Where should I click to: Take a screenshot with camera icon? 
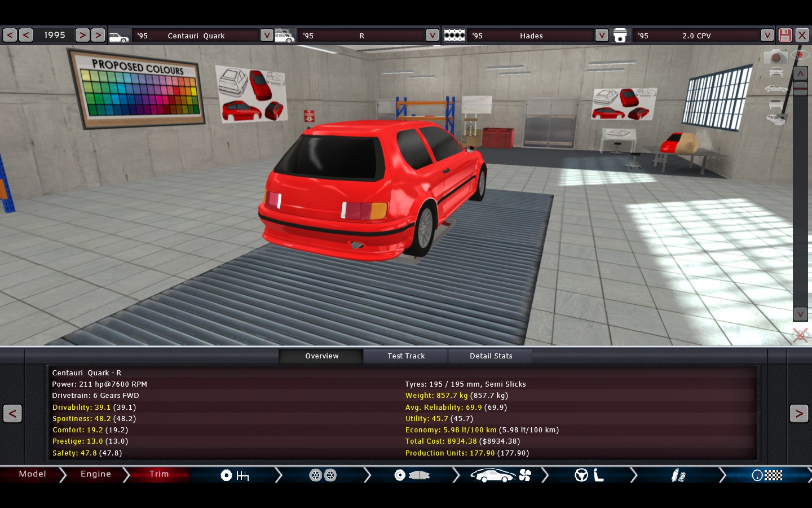click(x=776, y=56)
